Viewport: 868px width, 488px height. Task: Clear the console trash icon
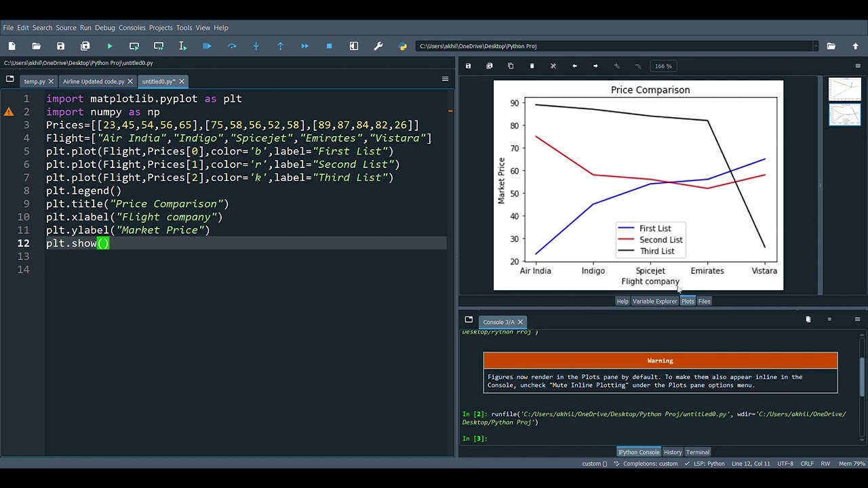(x=808, y=319)
